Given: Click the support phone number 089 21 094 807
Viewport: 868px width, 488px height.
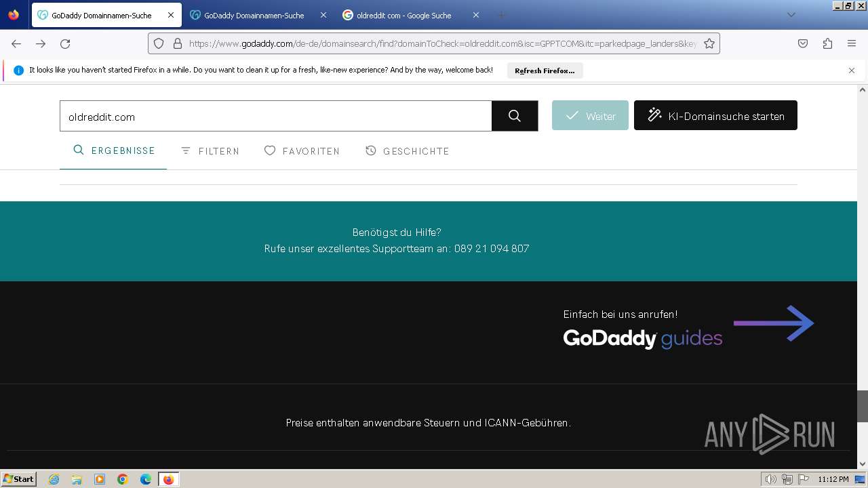Looking at the screenshot, I should tap(492, 249).
